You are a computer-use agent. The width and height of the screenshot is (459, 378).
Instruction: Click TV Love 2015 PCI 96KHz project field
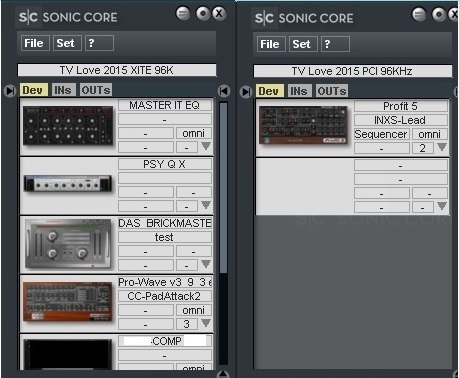(353, 71)
